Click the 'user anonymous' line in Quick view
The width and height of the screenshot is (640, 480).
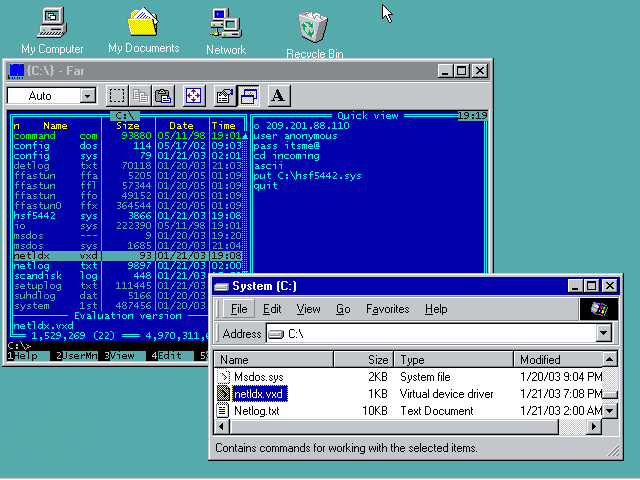point(295,136)
